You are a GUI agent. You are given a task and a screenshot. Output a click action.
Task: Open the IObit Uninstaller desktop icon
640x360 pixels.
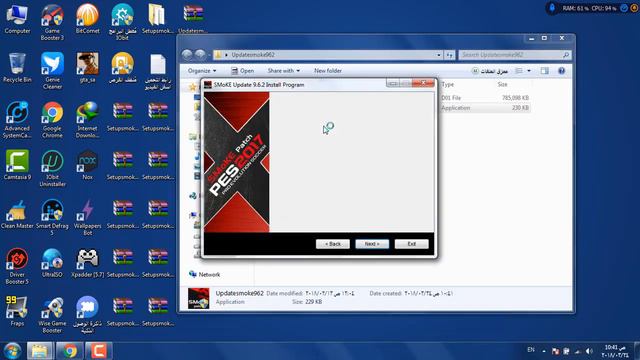(52, 168)
